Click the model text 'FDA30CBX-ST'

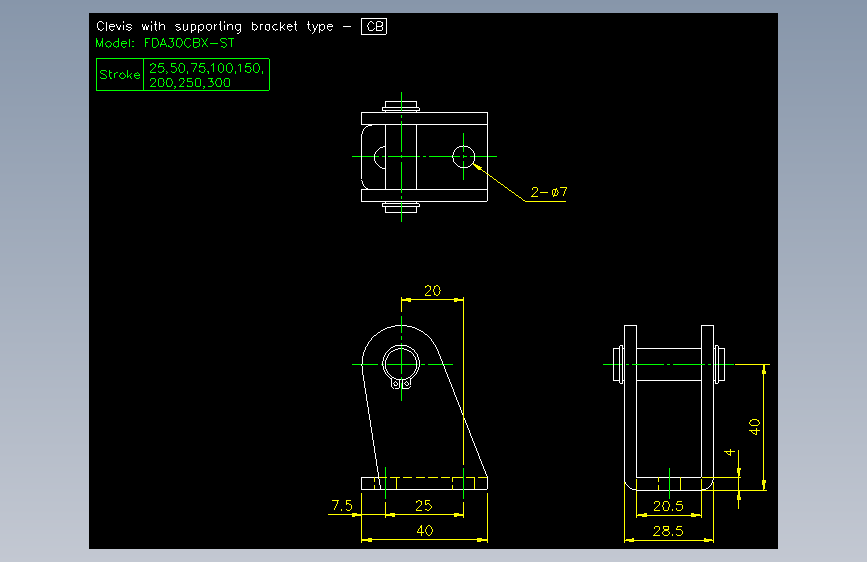tap(189, 43)
